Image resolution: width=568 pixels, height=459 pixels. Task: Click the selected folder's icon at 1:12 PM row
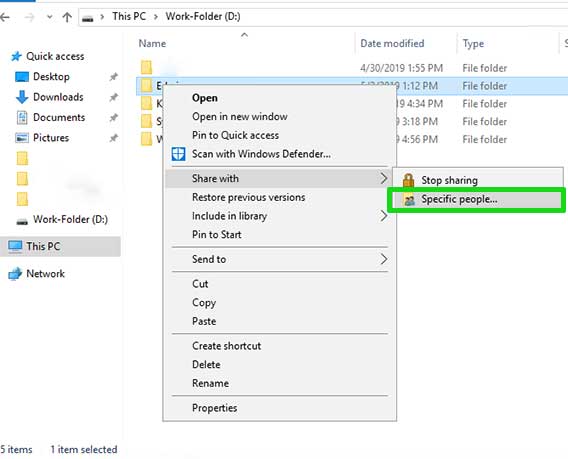(147, 85)
